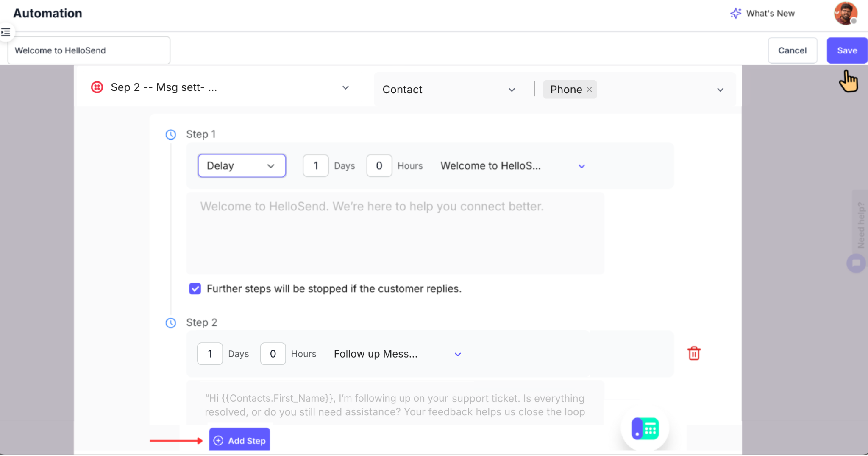The image size is (868, 456).
Task: Open the Need help? side tab
Action: [860, 224]
